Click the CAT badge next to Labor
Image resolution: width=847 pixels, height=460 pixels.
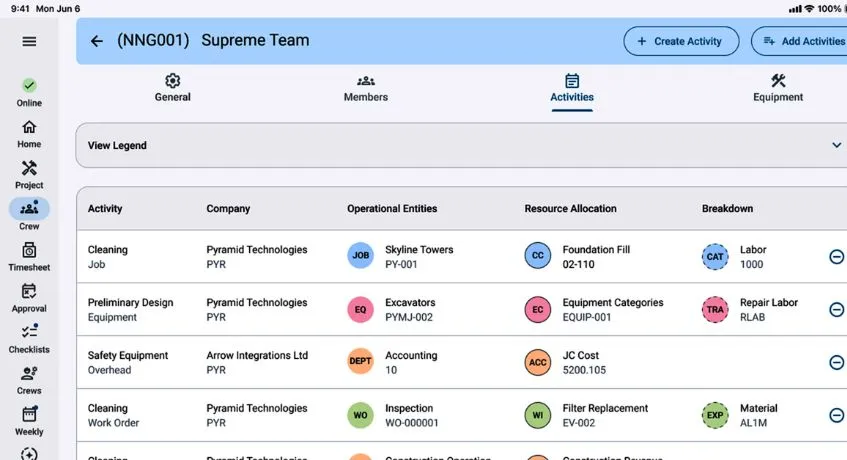[x=715, y=256]
